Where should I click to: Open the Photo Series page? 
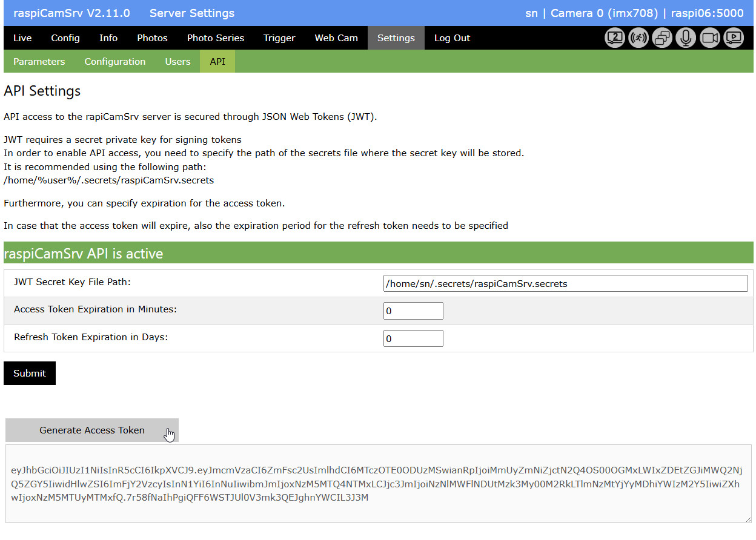[215, 38]
